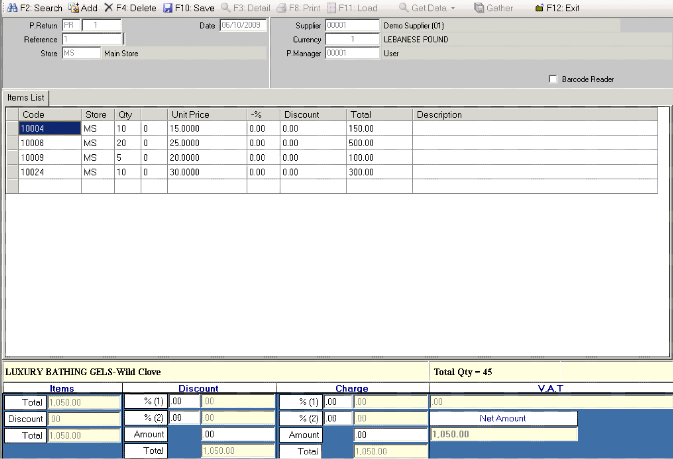Click the Net Amount button
This screenshot has width=673, height=459.
pyautogui.click(x=503, y=418)
